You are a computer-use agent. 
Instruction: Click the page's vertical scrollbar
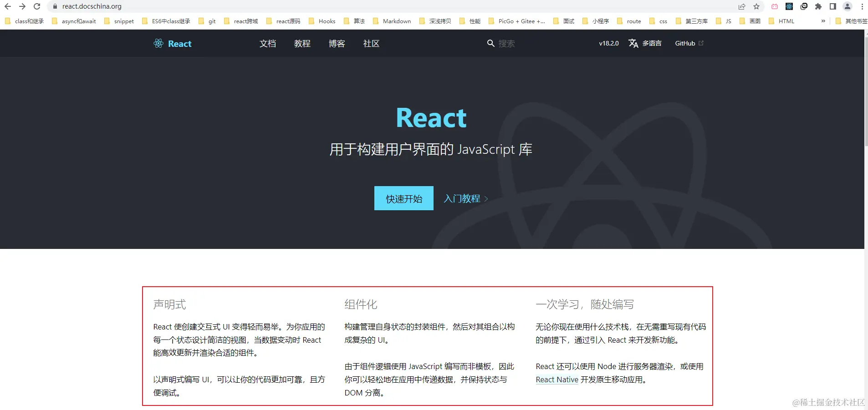(866, 91)
